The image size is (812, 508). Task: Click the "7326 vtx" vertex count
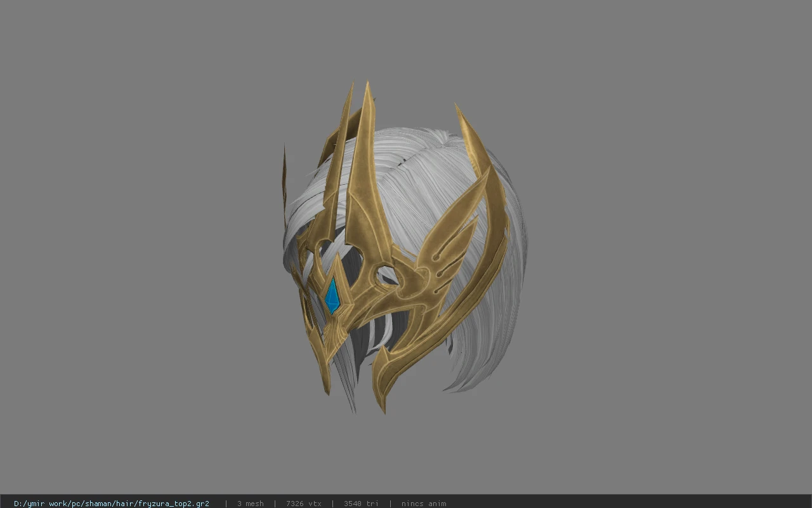(x=304, y=504)
